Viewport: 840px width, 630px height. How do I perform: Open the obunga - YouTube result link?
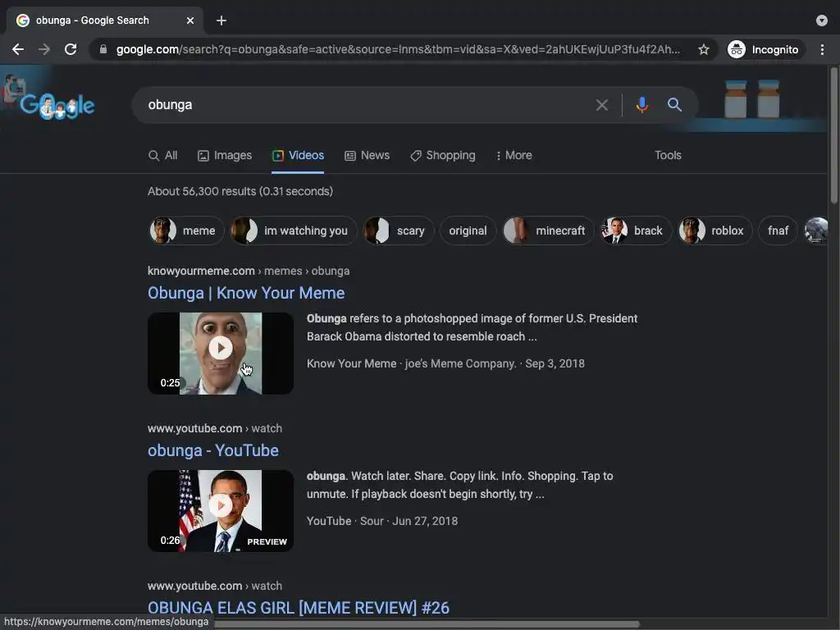pyautogui.click(x=212, y=450)
